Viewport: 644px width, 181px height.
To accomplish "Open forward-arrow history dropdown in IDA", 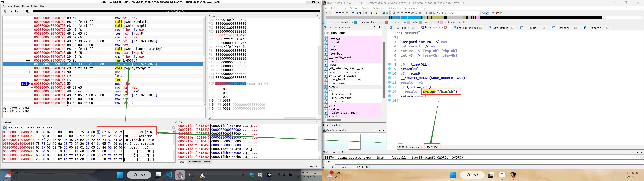I will pos(347,13).
